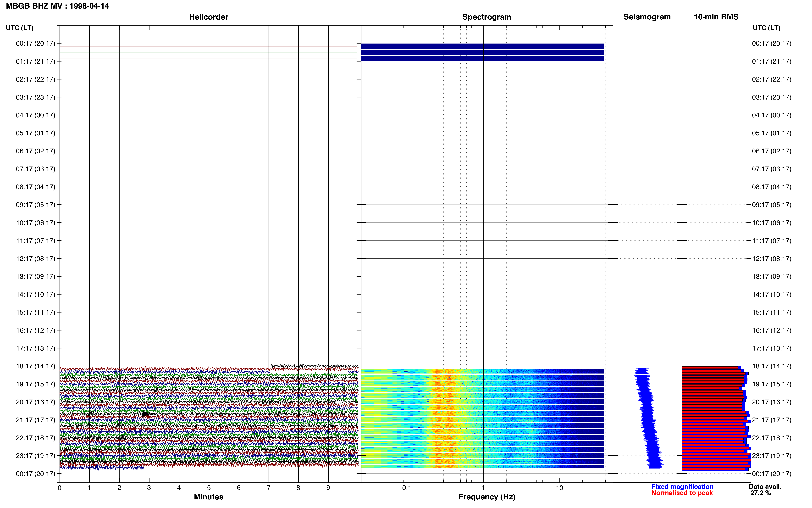Click the 'Frequency (Hz)' axis label
812x508 pixels.
click(487, 497)
